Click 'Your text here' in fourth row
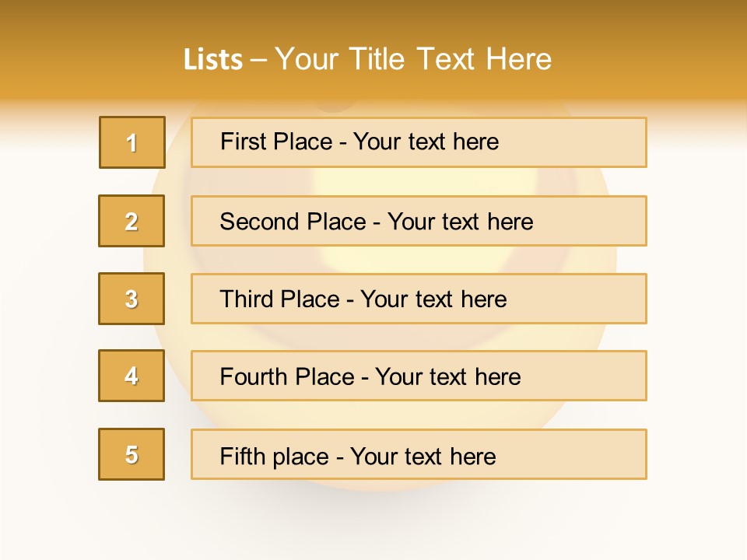Screen dimensions: 747x560 [447, 377]
